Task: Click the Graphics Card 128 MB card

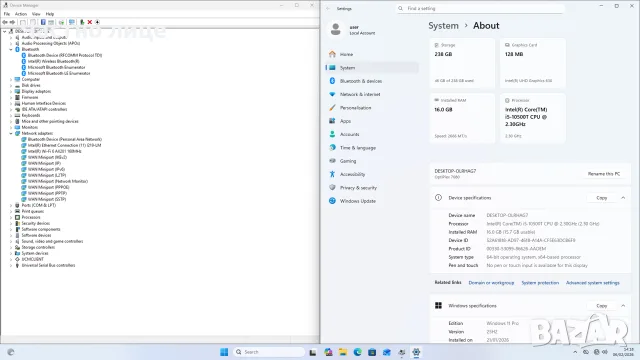Action: [x=533, y=63]
